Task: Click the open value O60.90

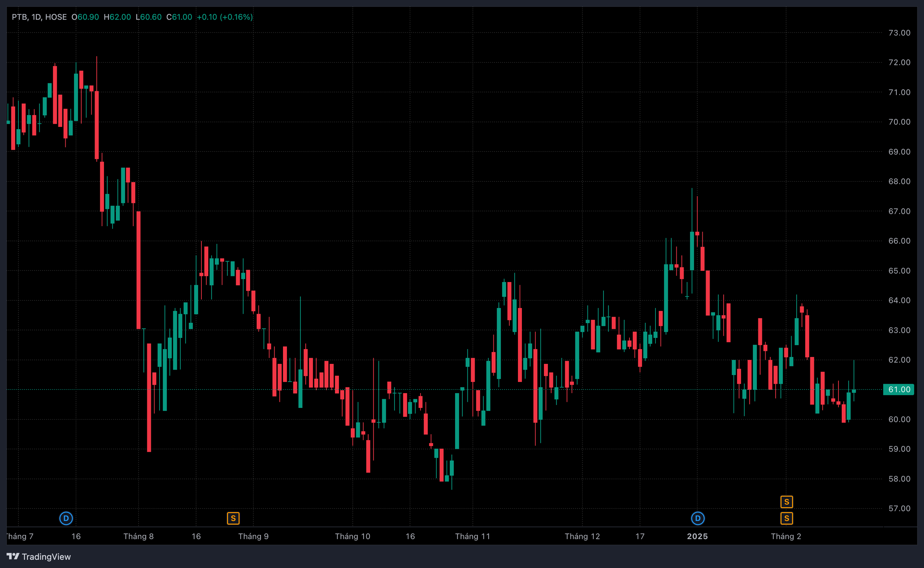Action: [x=85, y=17]
